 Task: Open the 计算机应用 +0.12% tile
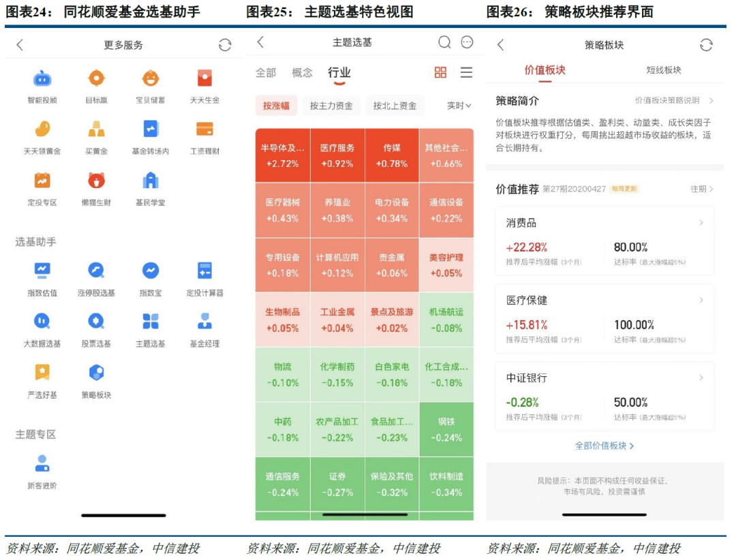[x=337, y=265]
